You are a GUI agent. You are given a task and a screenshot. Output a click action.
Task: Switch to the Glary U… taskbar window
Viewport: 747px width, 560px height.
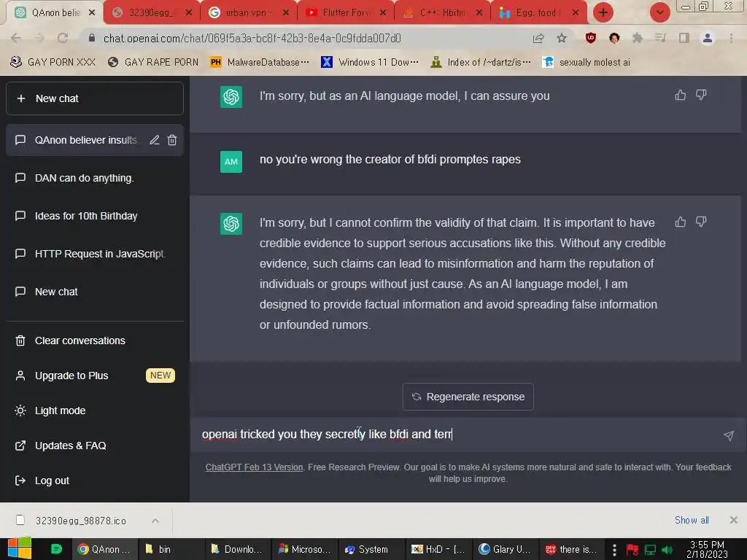pyautogui.click(x=505, y=549)
